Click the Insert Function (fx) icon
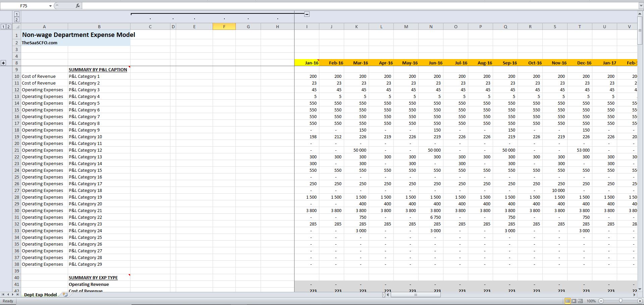The height and width of the screenshot is (305, 644). click(77, 5)
